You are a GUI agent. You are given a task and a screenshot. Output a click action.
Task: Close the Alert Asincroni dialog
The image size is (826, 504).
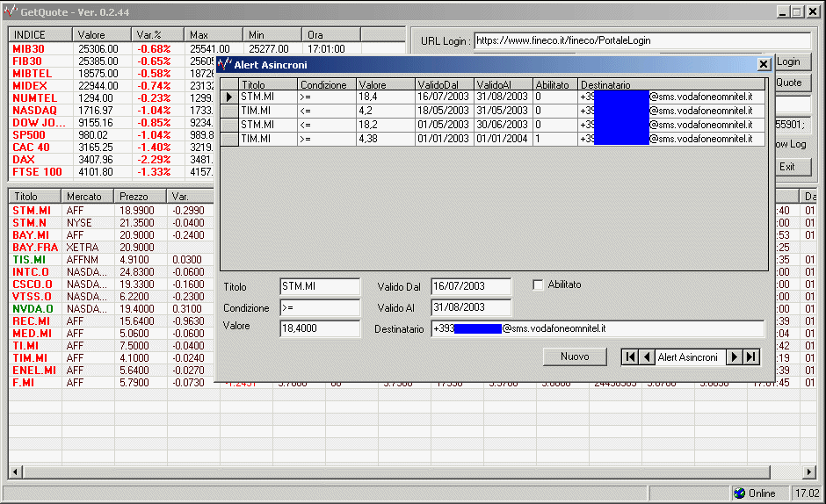[x=764, y=65]
